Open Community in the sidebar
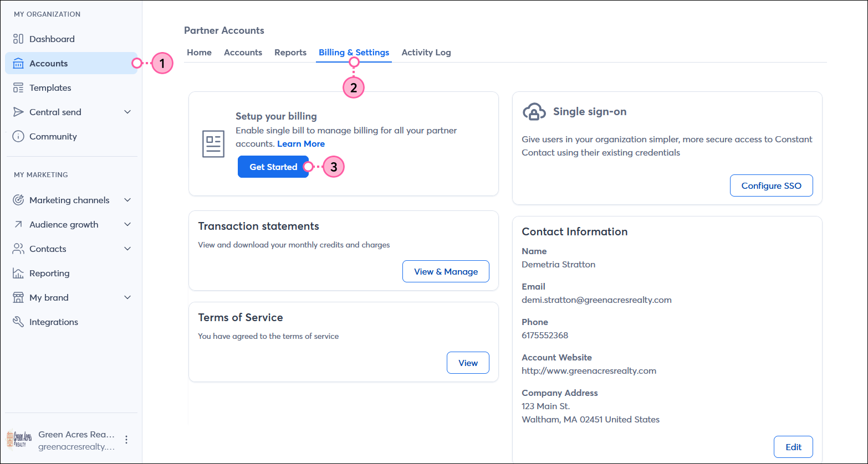868x464 pixels. coord(71,136)
